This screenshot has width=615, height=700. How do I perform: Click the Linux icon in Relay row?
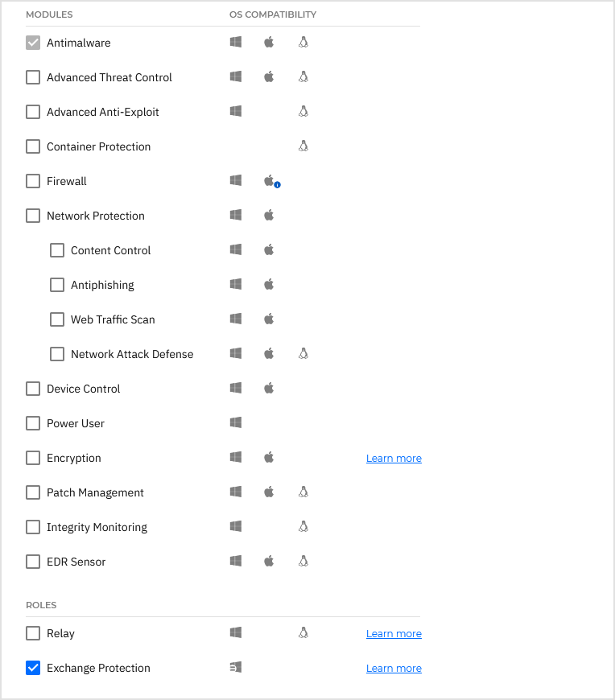point(303,632)
